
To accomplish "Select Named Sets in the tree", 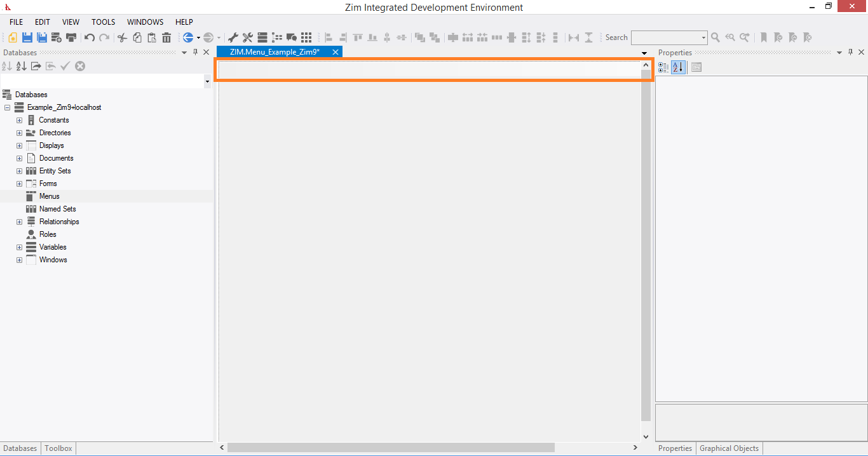I will click(x=57, y=209).
